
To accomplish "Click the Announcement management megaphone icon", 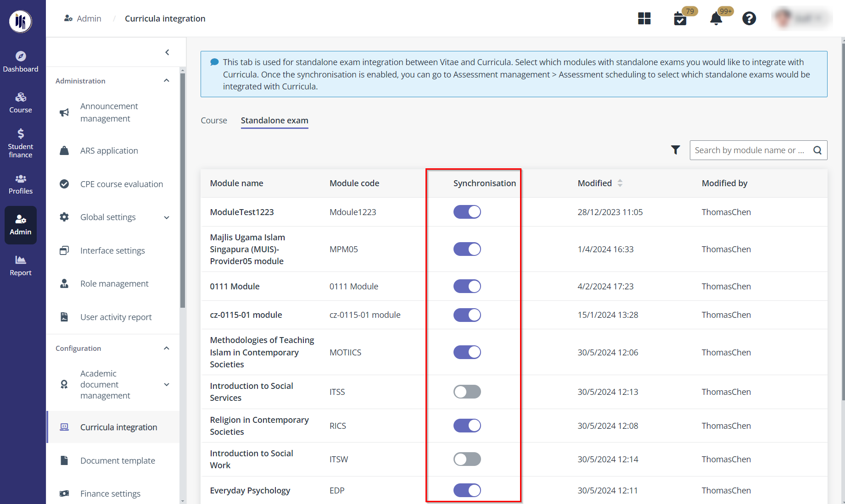I will [64, 112].
